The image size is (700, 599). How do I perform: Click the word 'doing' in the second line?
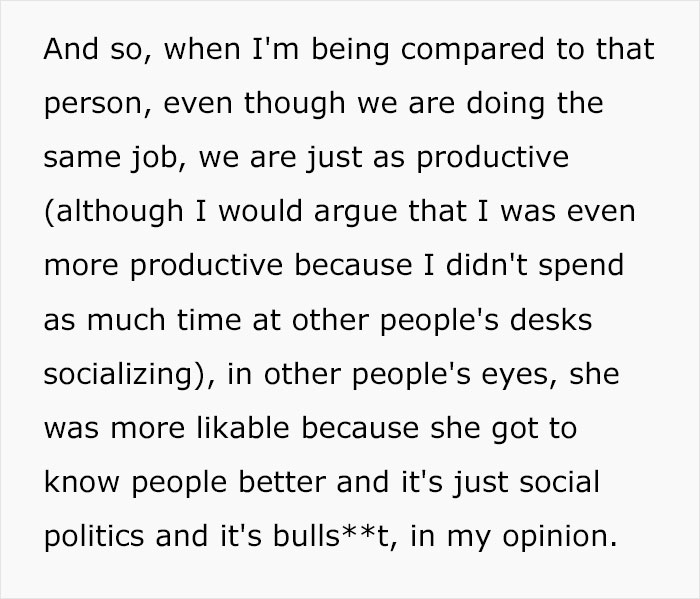(506, 105)
